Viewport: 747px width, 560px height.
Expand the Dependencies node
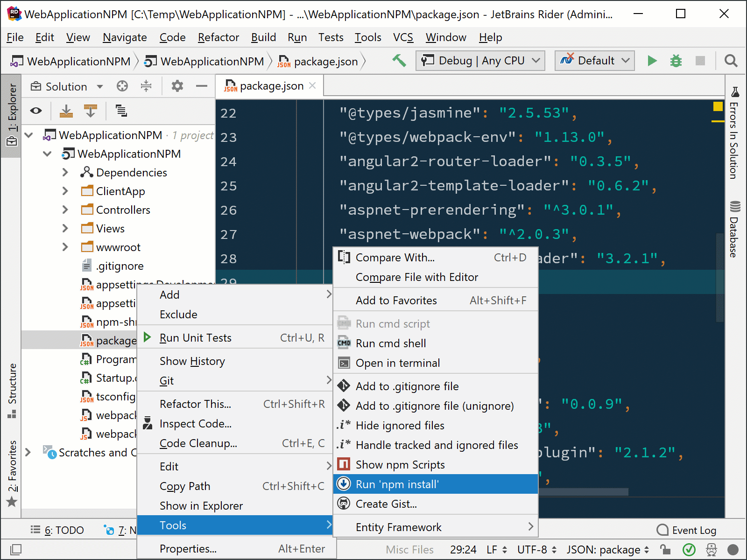click(65, 172)
